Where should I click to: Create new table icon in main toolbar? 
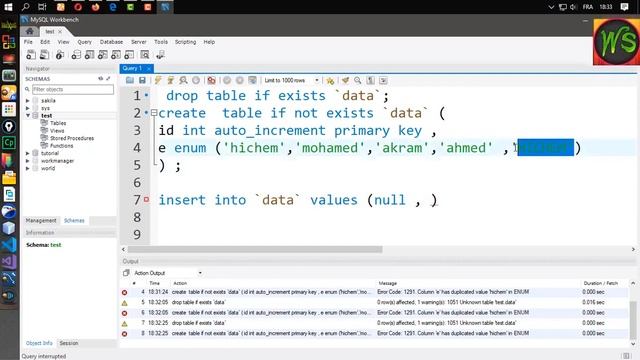89,55
